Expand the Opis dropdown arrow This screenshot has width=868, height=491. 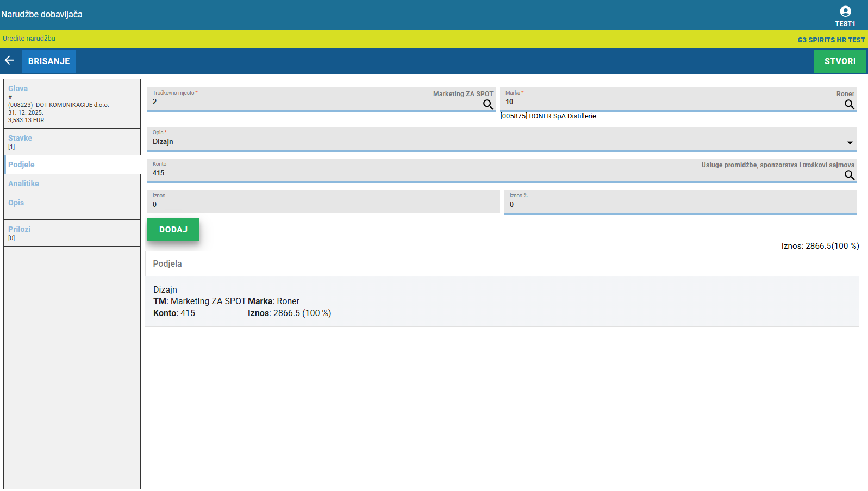(850, 143)
